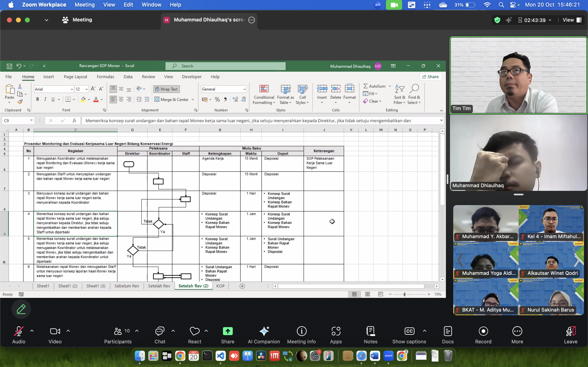The image size is (588, 367).
Task: Open reactions options arrow beside React
Action: 206,331
